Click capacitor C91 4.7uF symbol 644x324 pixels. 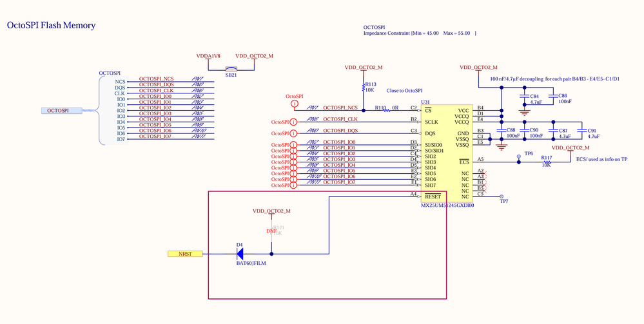[x=581, y=131]
